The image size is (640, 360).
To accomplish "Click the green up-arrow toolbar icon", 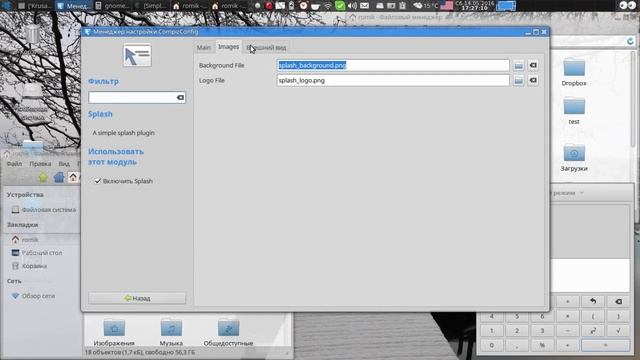I will click(x=43, y=177).
